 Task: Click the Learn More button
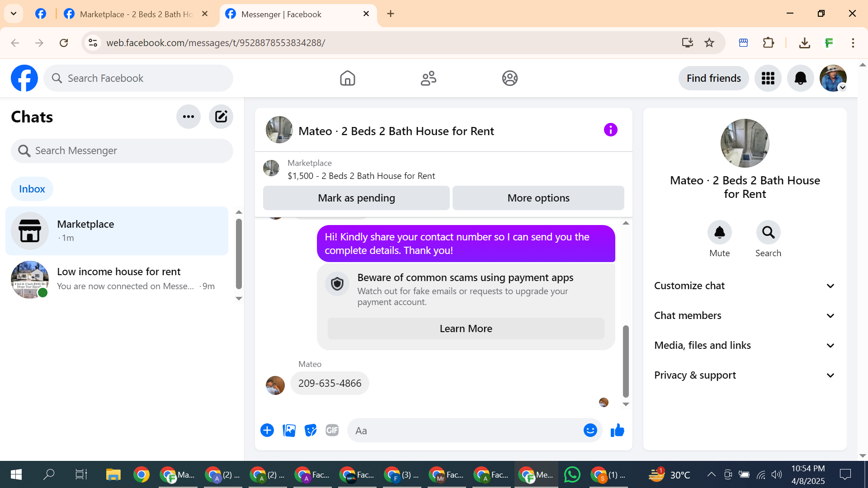coord(466,328)
